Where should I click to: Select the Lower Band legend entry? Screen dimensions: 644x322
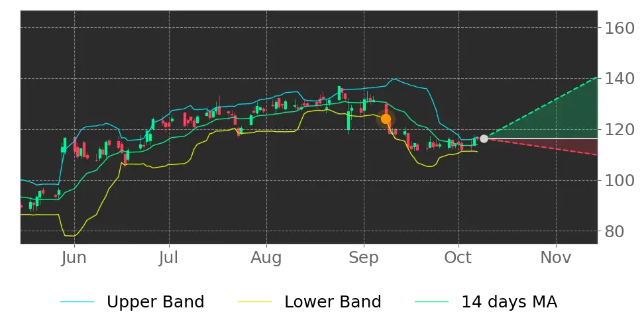[x=309, y=302]
